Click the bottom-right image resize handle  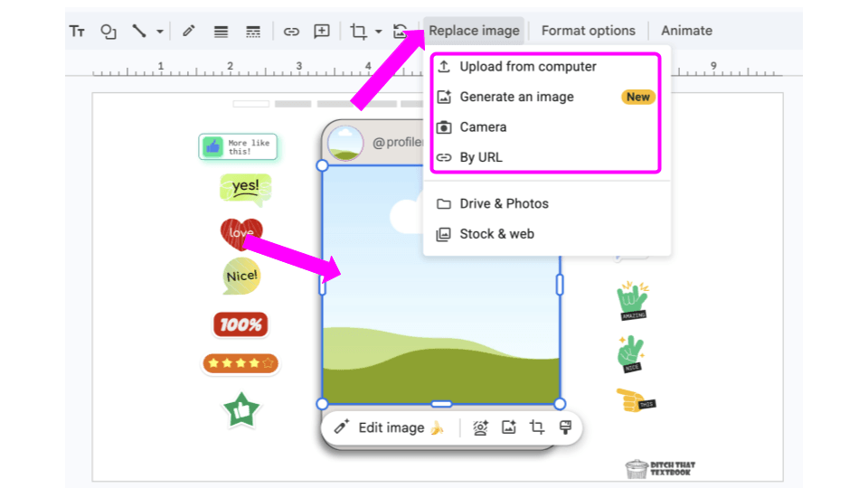click(x=560, y=404)
